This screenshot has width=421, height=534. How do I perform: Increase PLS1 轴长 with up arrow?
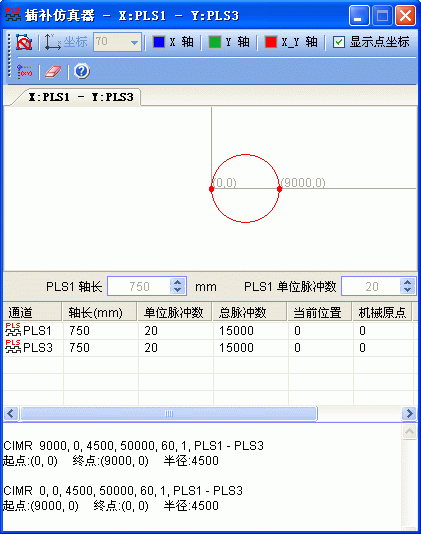coord(177,282)
